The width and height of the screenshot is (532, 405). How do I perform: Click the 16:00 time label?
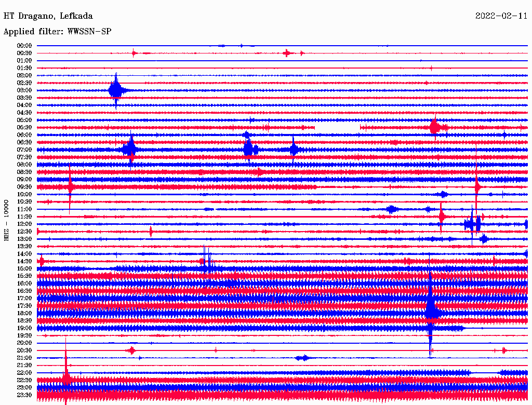tap(24, 283)
